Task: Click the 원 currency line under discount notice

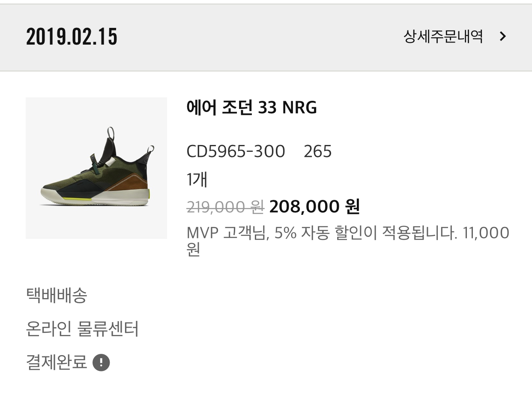Action: point(194,250)
